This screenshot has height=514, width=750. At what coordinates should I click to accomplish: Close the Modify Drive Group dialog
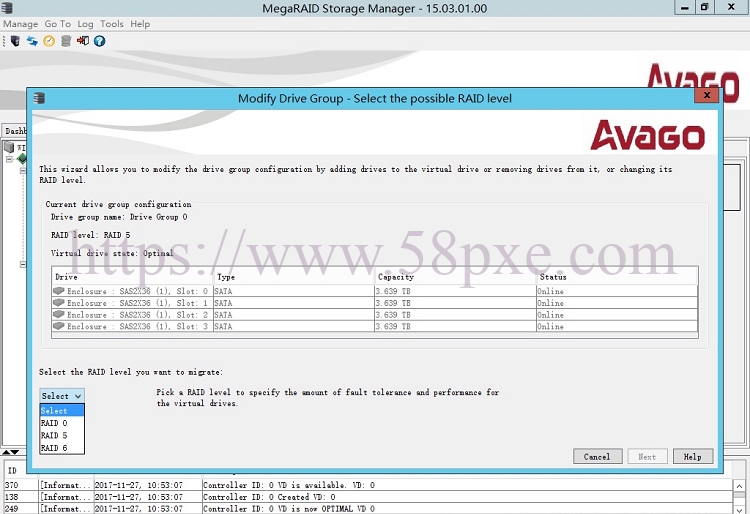[x=707, y=95]
